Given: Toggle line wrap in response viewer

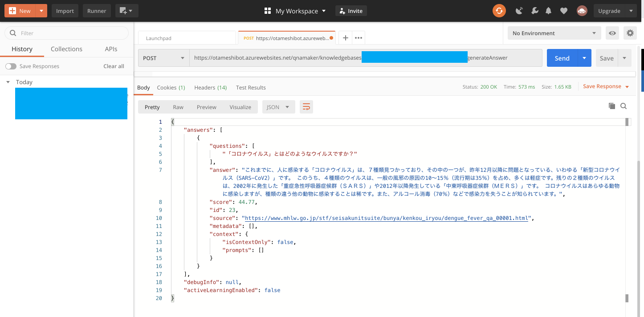Looking at the screenshot, I should click(306, 107).
